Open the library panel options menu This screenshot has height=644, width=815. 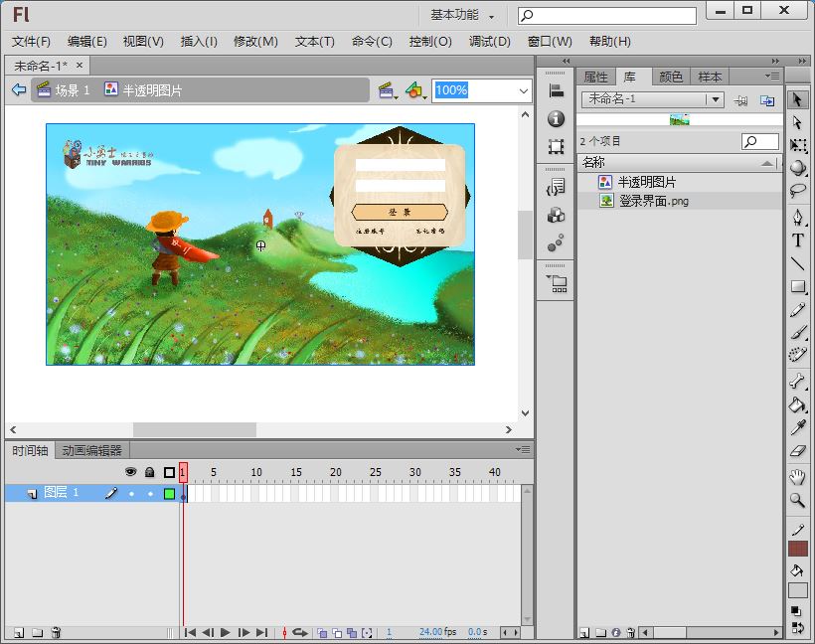click(772, 76)
